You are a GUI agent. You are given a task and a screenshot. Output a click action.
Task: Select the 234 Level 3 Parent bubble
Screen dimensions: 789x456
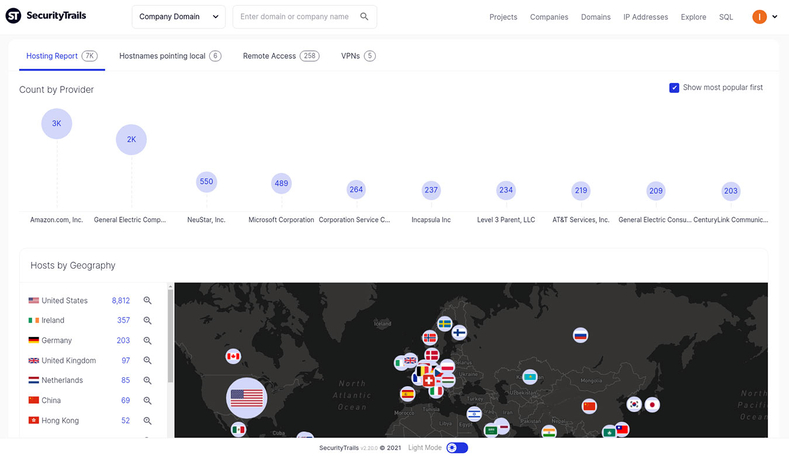pos(506,190)
